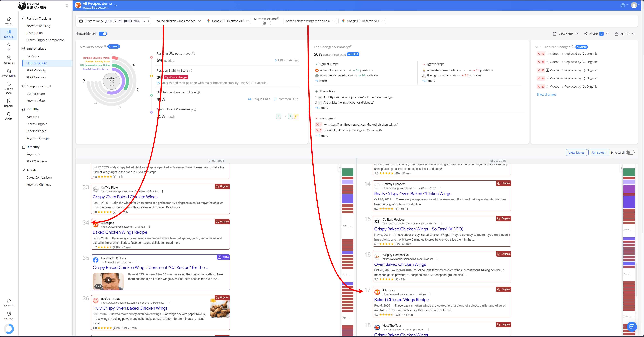The height and width of the screenshot is (337, 644).
Task: Click the SERP Features Changes info icon
Action: [x=572, y=47]
